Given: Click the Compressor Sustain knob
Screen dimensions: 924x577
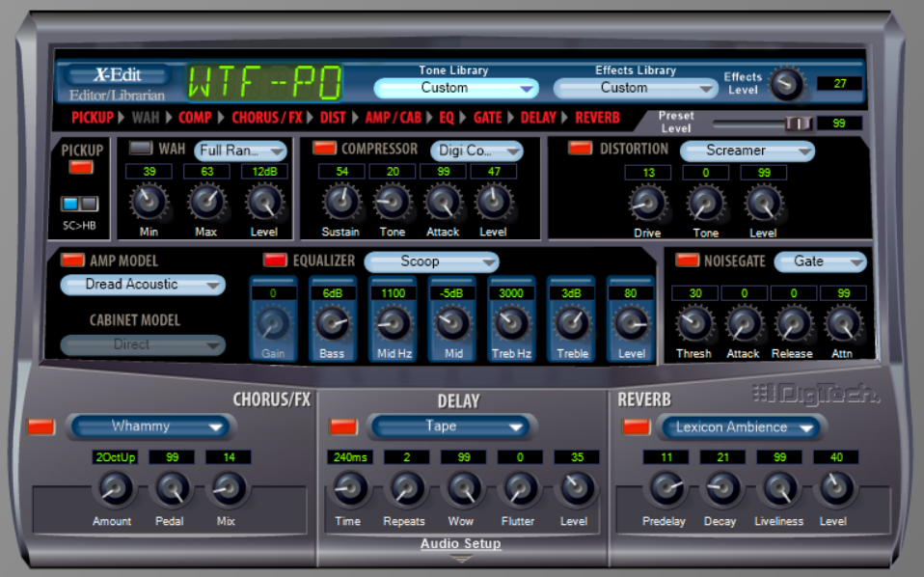Looking at the screenshot, I should coord(341,202).
